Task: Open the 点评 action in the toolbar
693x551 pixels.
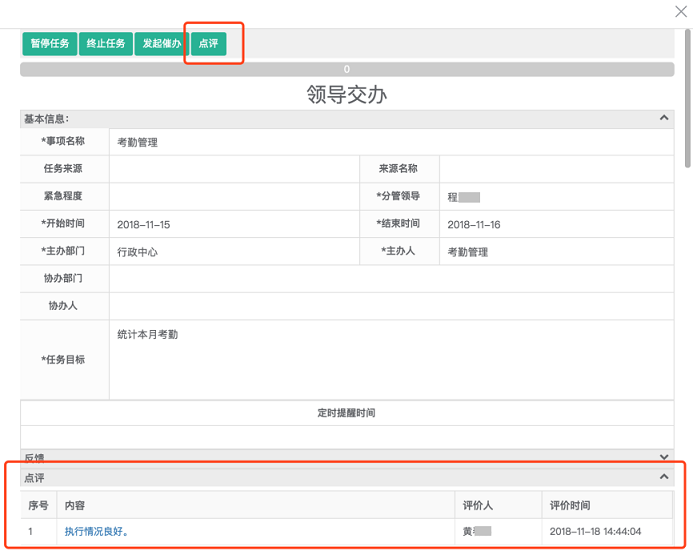Action: click(208, 44)
